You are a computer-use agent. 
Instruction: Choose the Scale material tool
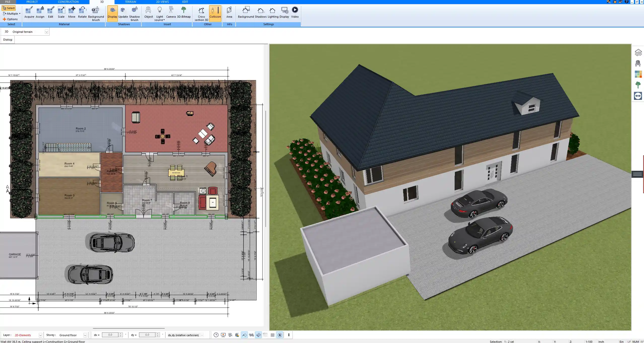tap(61, 13)
